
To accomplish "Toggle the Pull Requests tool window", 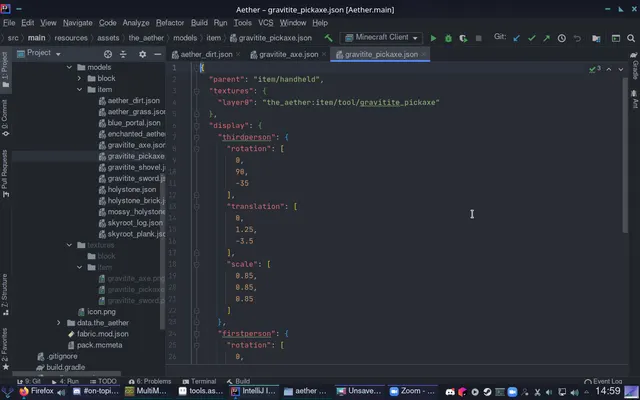I will click(5, 173).
